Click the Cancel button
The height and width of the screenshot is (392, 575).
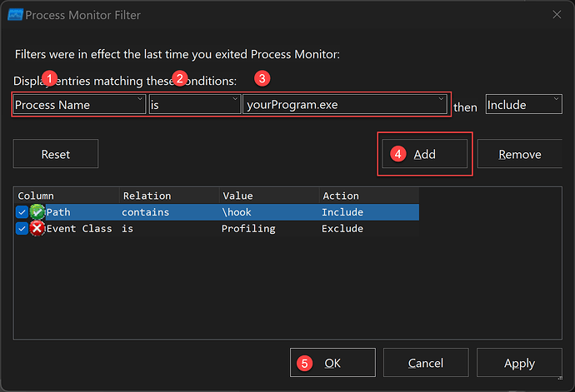tap(426, 363)
